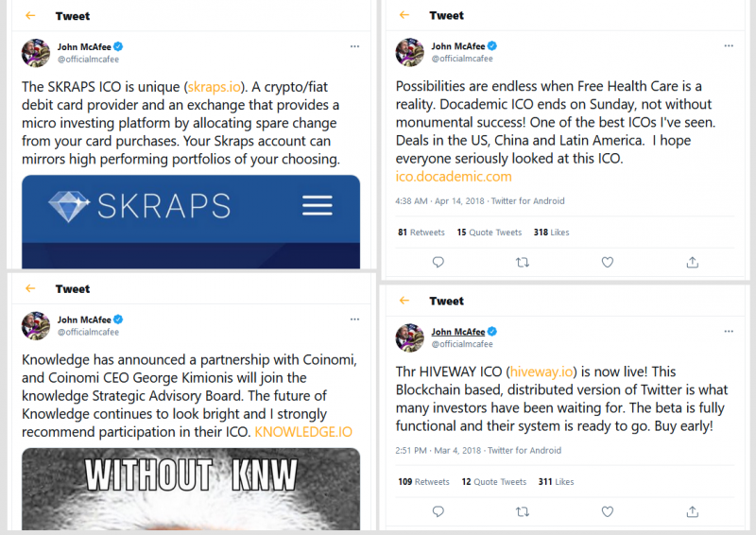Retweet the Docademic ICO tweet
The height and width of the screenshot is (535, 756).
(x=523, y=262)
